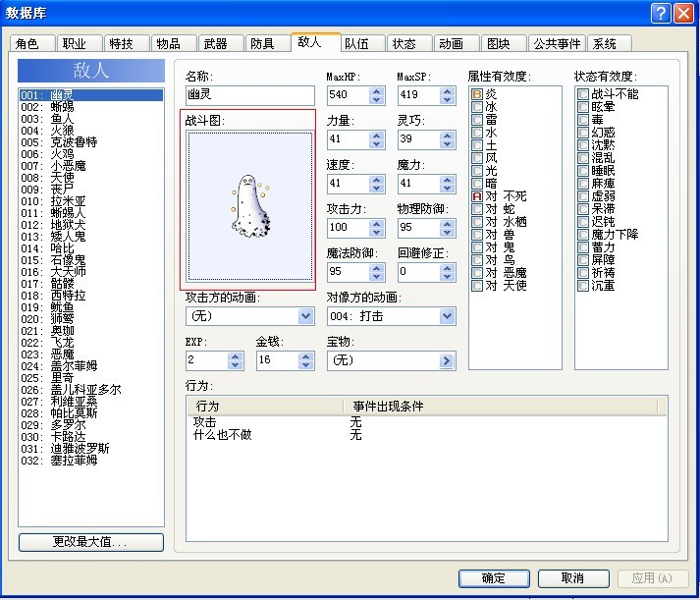
Task: Switch to 武器 tab
Action: [x=221, y=44]
